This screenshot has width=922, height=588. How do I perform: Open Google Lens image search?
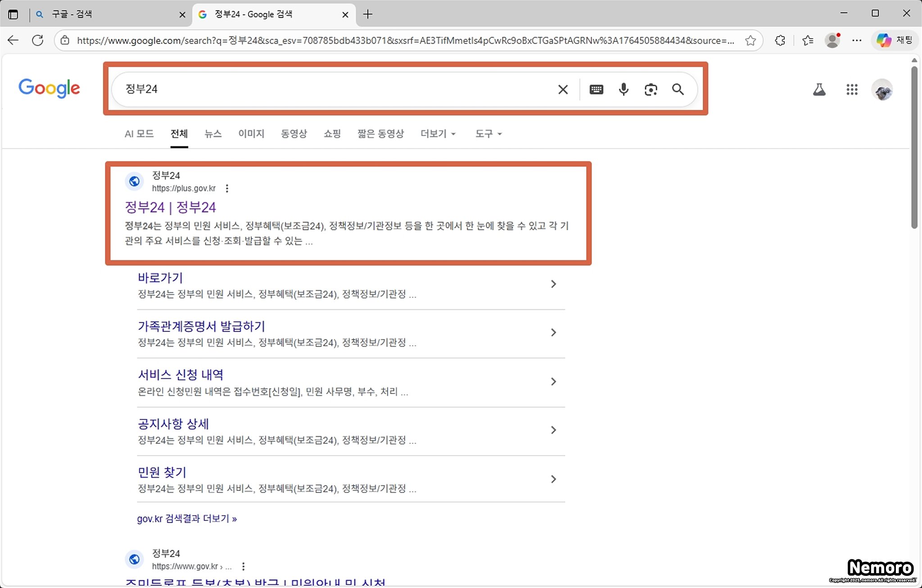651,90
